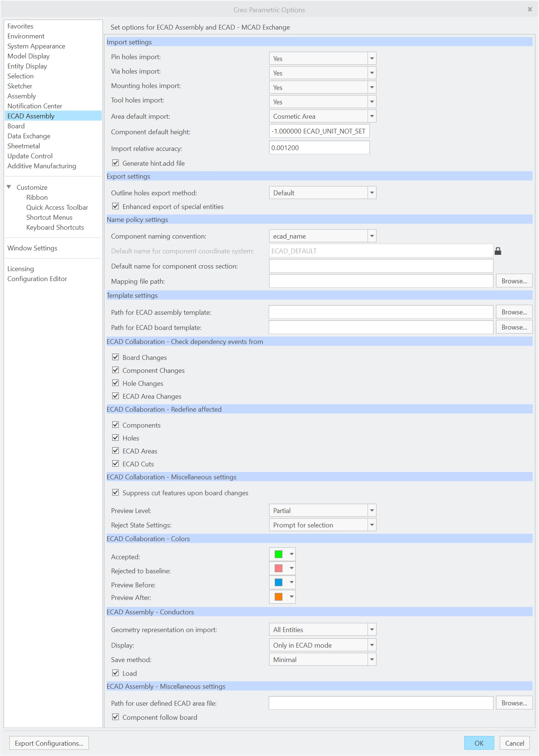This screenshot has width=539, height=756.
Task: Uncheck Board Changes checkbox
Action: coord(115,357)
